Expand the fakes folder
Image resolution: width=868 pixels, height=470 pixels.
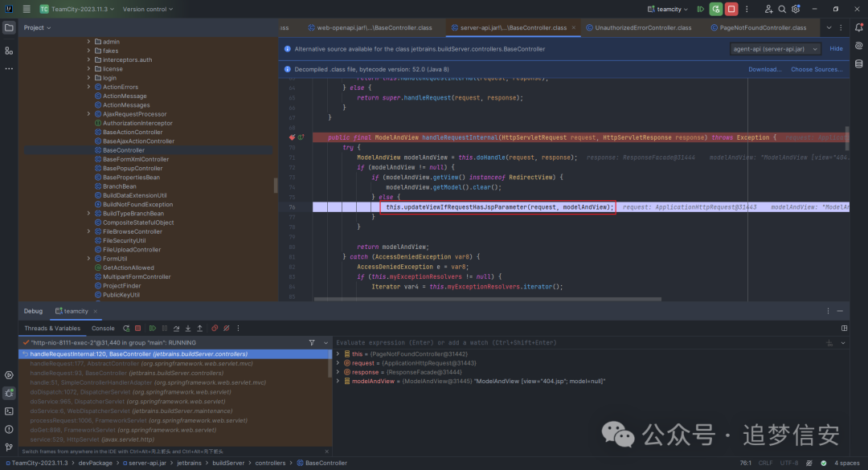[88, 51]
